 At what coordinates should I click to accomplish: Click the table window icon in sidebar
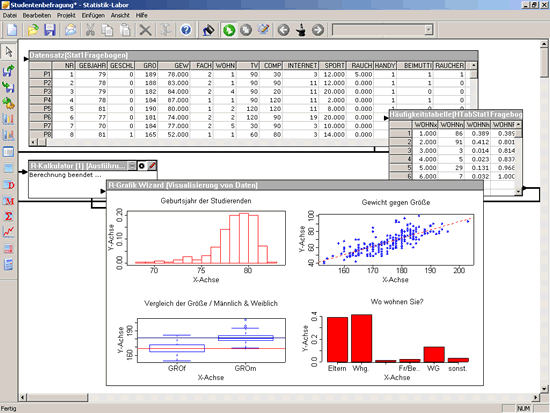point(8,152)
